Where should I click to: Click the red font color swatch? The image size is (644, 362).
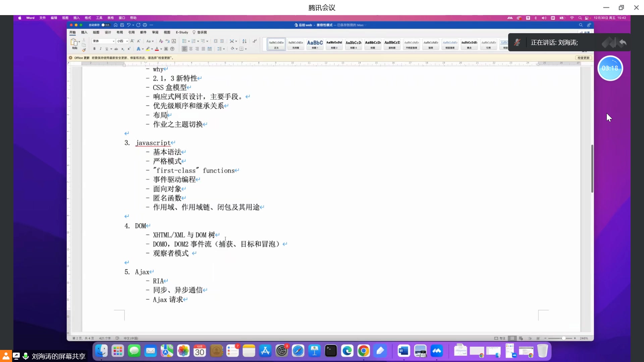click(157, 49)
